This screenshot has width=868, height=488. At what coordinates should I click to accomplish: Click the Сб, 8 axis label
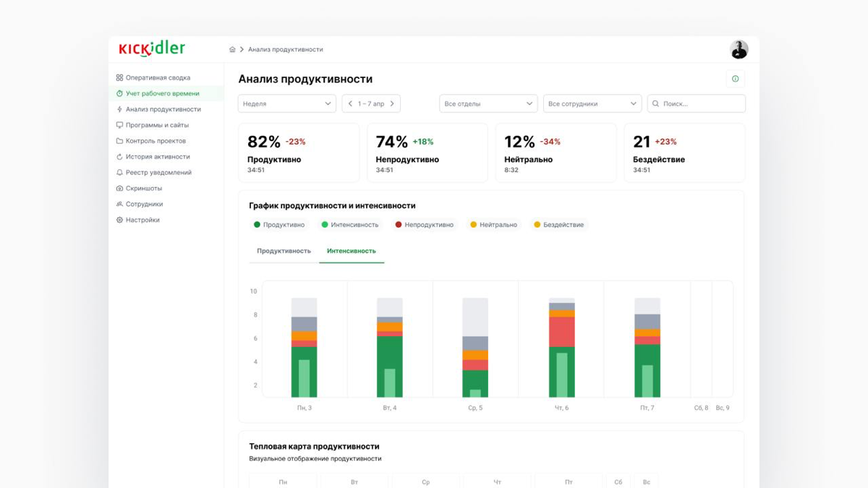(702, 408)
